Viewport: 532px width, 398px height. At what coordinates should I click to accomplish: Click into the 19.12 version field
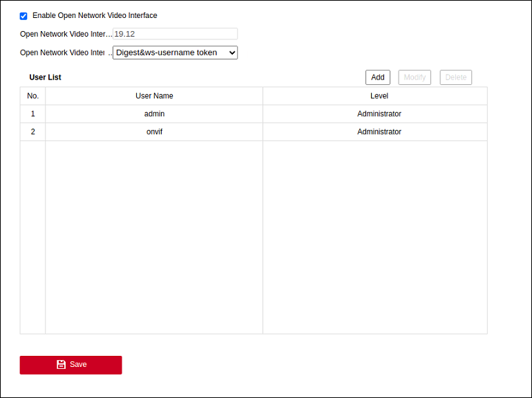pyautogui.click(x=175, y=34)
